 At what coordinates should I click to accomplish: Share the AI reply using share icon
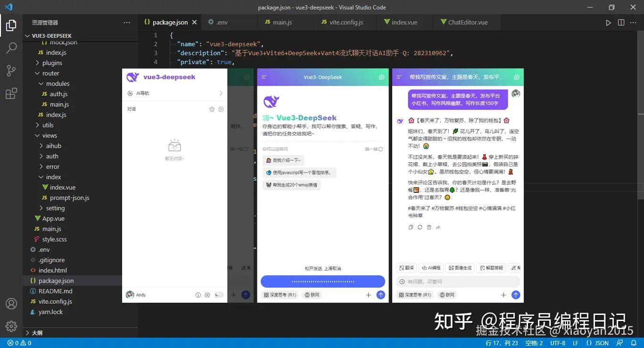point(438,227)
